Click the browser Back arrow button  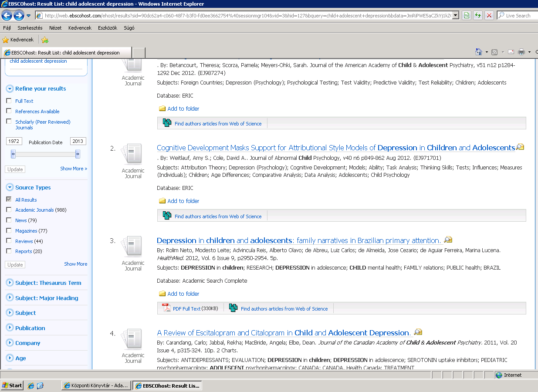tap(7, 16)
